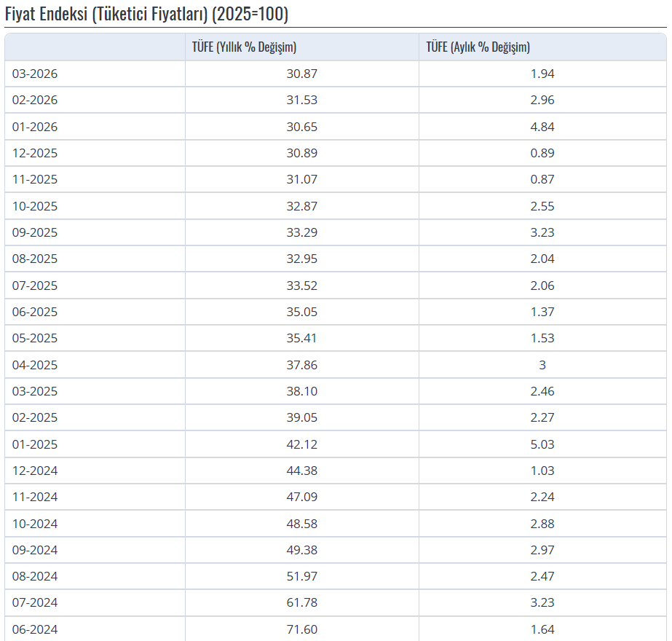Click monthly value 1.53
672x641 pixels.
pyautogui.click(x=542, y=338)
